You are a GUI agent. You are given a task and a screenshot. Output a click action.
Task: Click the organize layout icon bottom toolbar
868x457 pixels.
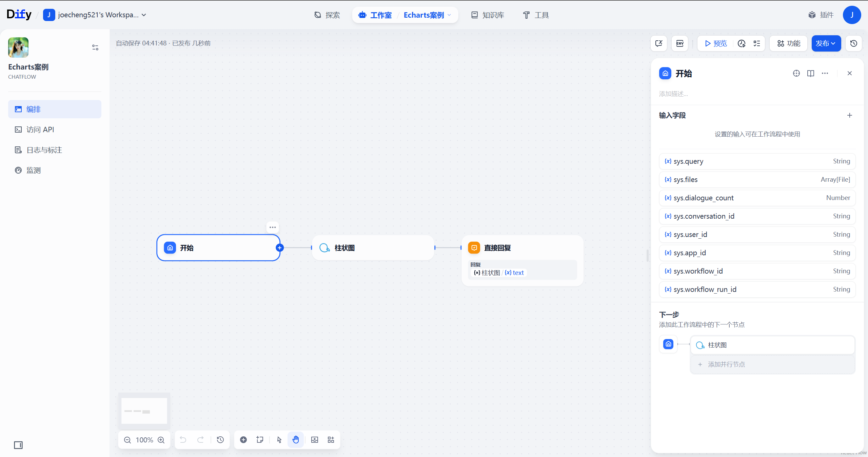pos(331,440)
